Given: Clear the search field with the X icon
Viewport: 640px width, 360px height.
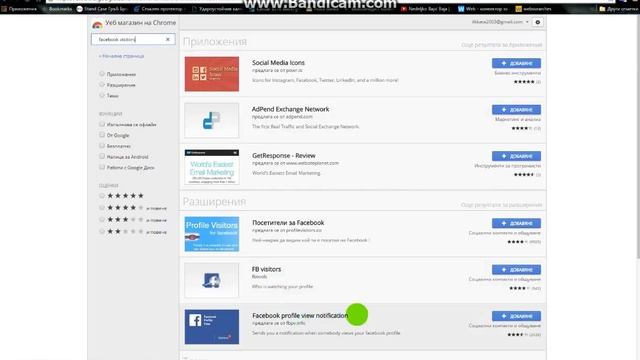Looking at the screenshot, I should coord(168,39).
